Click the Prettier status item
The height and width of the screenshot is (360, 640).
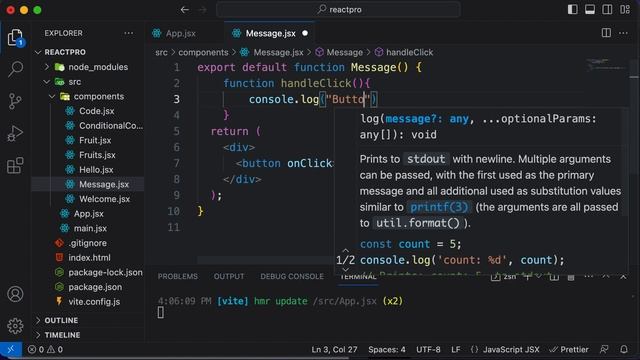coord(569,349)
